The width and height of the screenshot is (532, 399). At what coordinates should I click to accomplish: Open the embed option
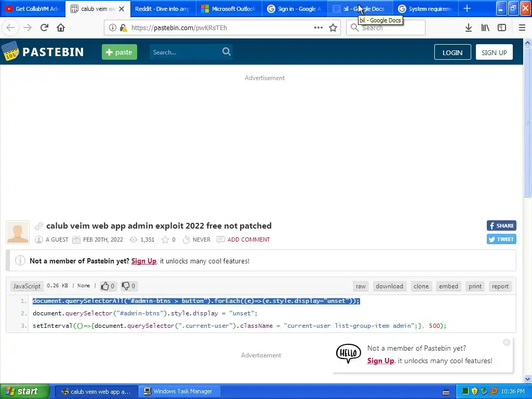pos(448,286)
